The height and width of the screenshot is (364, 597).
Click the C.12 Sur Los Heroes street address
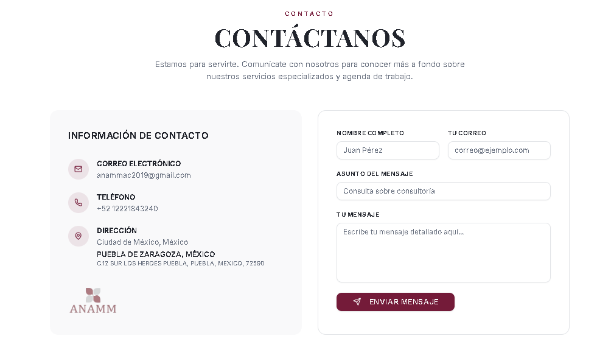[x=180, y=264]
